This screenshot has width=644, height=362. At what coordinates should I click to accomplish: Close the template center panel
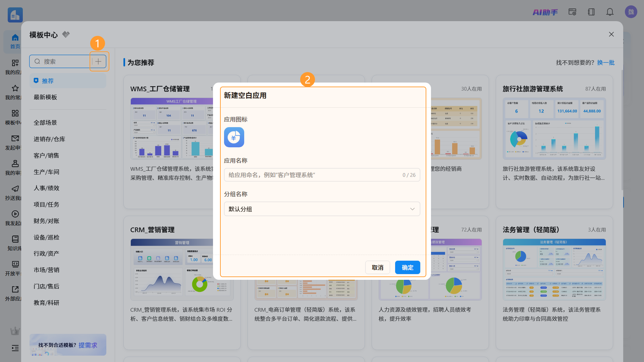(x=611, y=34)
